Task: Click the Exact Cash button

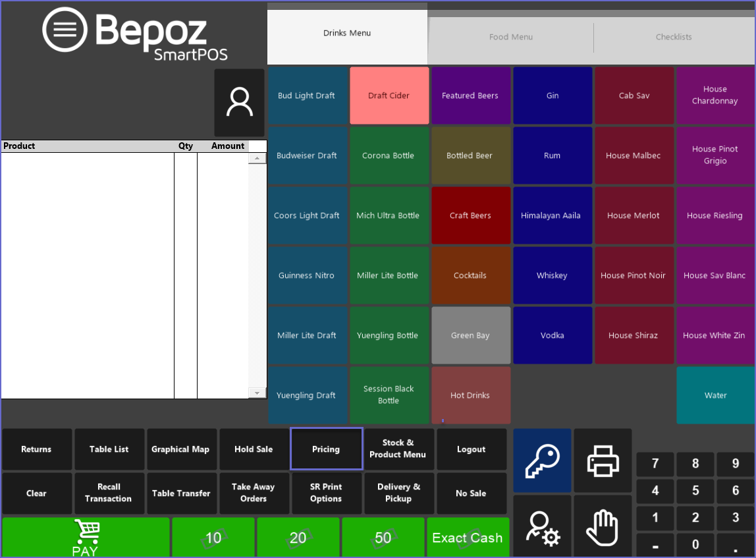Action: point(468,538)
